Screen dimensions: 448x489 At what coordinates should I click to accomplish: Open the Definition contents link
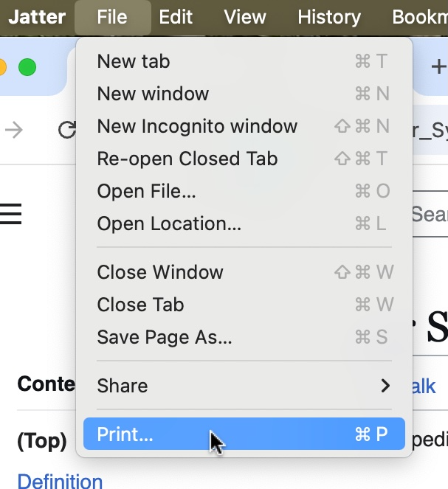click(60, 482)
